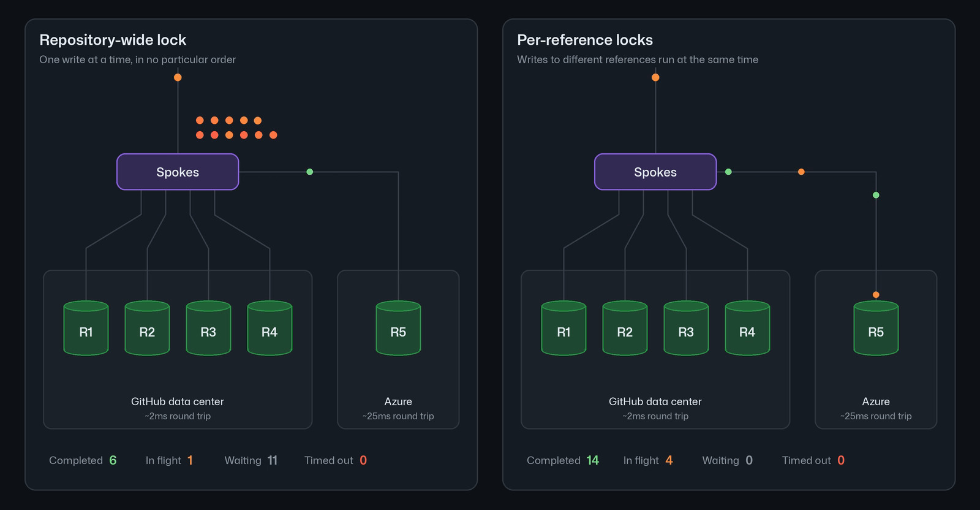Click "~2ms round trip" in Per-reference locks panel

[x=655, y=416]
